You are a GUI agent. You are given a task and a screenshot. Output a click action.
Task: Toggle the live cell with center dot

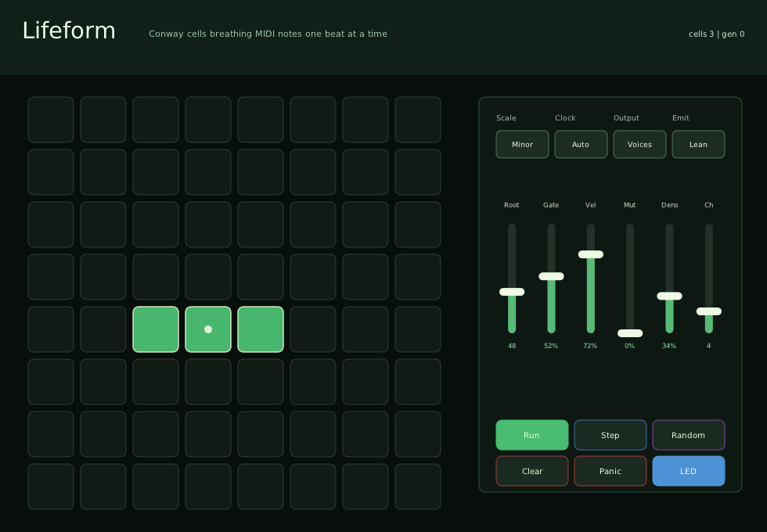pos(208,329)
